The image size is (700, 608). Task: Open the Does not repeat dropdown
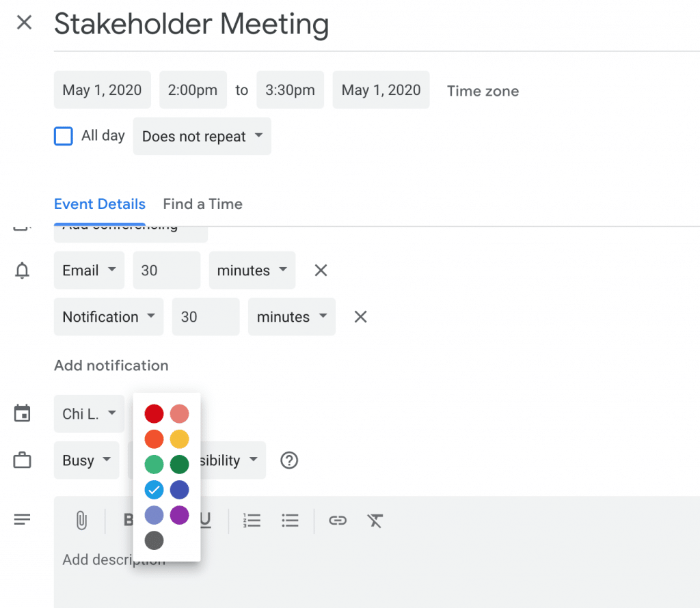pos(202,136)
